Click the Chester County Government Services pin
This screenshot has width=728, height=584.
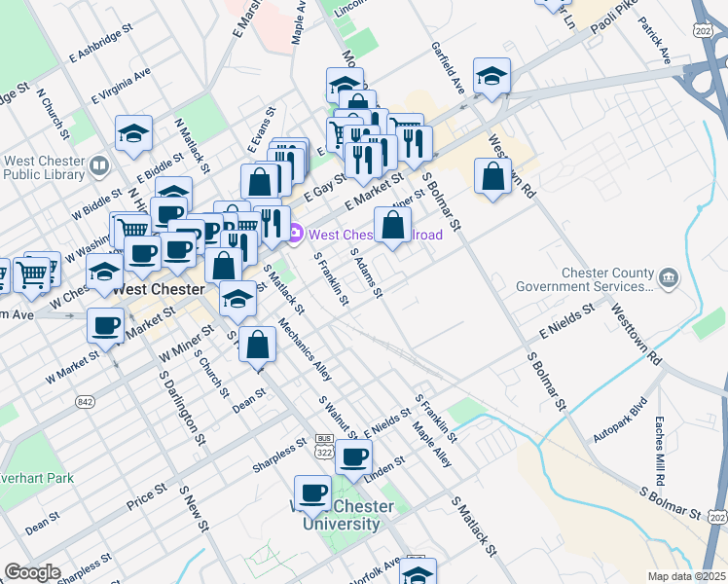click(x=669, y=278)
